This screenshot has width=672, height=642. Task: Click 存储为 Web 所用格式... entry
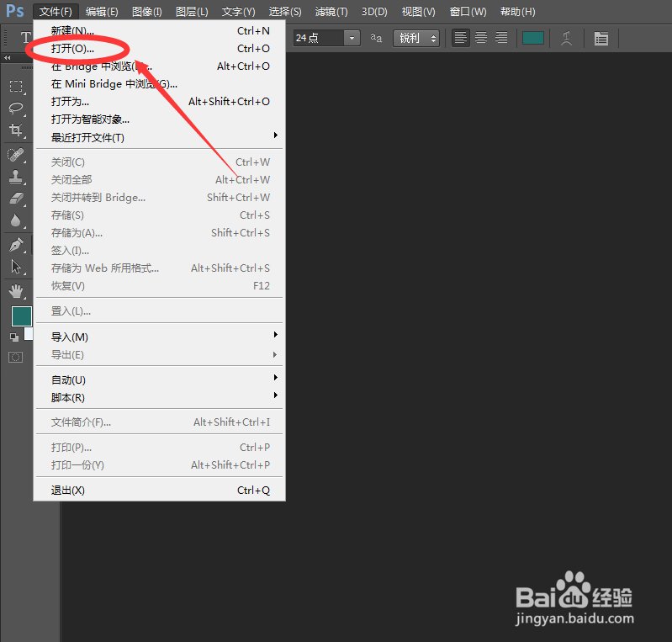pos(160,268)
